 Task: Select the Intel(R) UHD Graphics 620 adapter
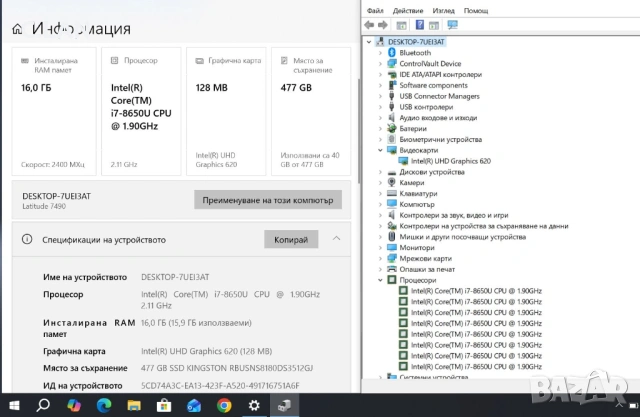(x=451, y=161)
